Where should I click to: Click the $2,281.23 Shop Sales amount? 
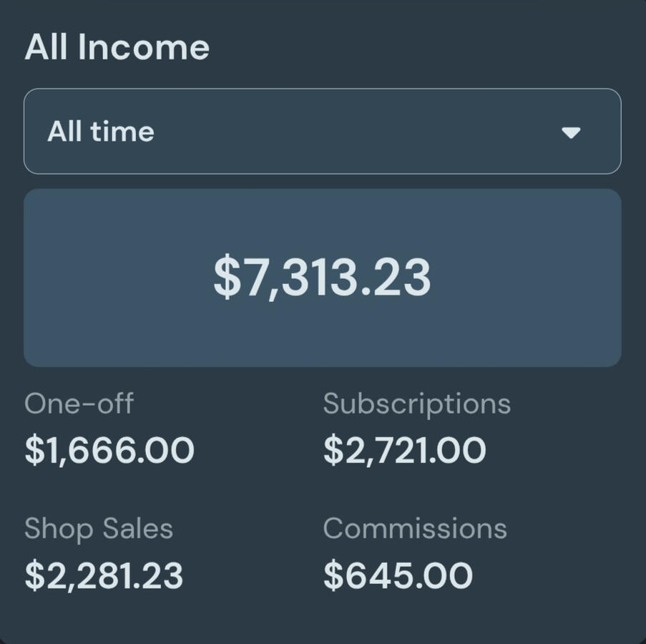tap(104, 576)
